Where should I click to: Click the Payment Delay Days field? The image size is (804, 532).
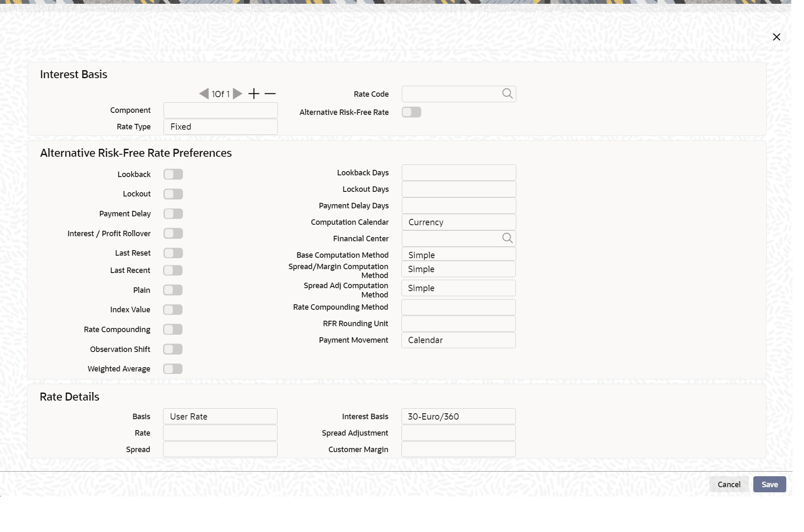(459, 206)
